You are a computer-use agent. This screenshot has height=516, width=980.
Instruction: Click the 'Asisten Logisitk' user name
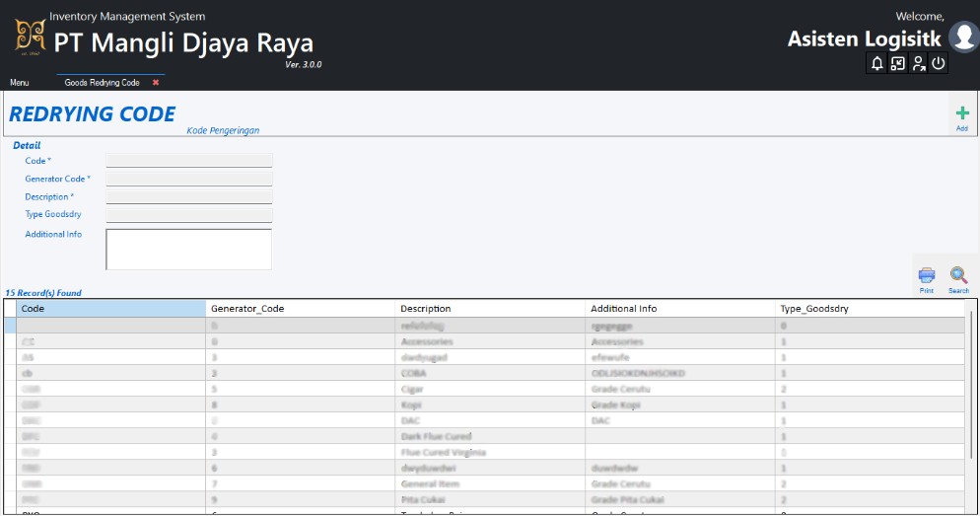(864, 38)
